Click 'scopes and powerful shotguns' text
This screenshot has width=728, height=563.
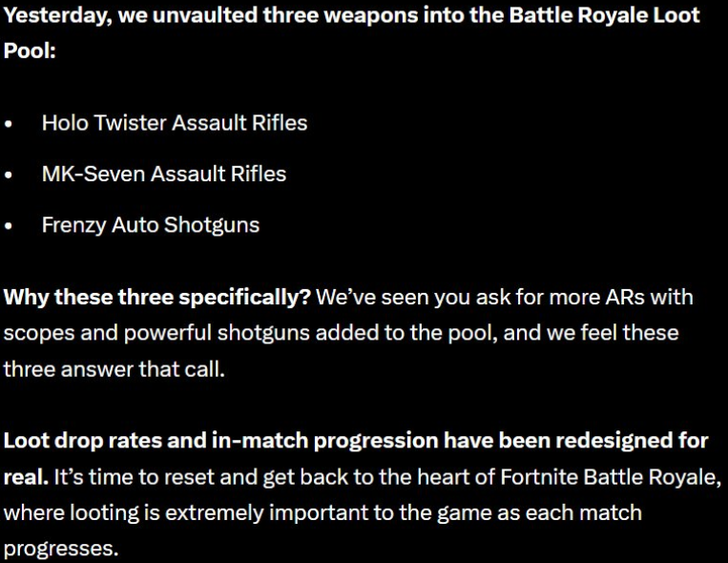156,334
